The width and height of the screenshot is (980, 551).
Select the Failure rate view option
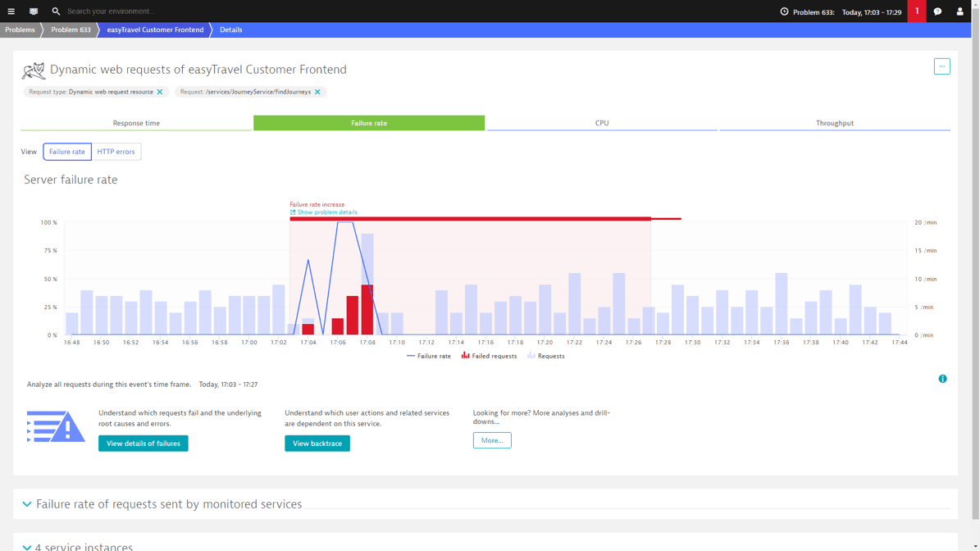point(67,152)
